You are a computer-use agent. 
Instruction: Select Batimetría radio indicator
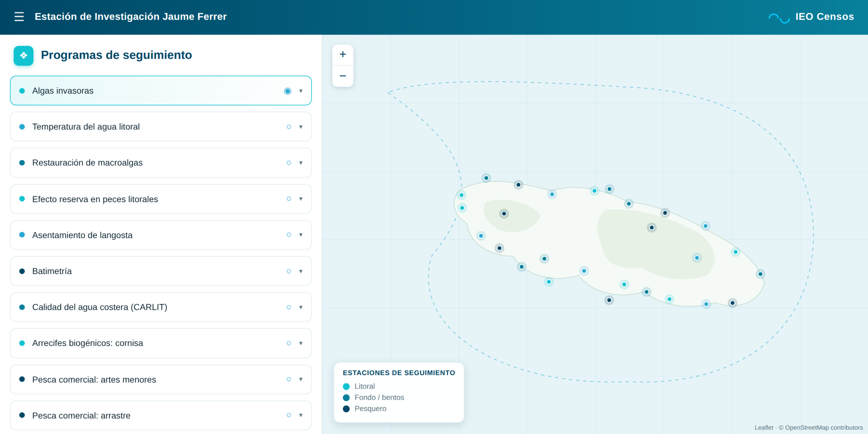pyautogui.click(x=289, y=271)
